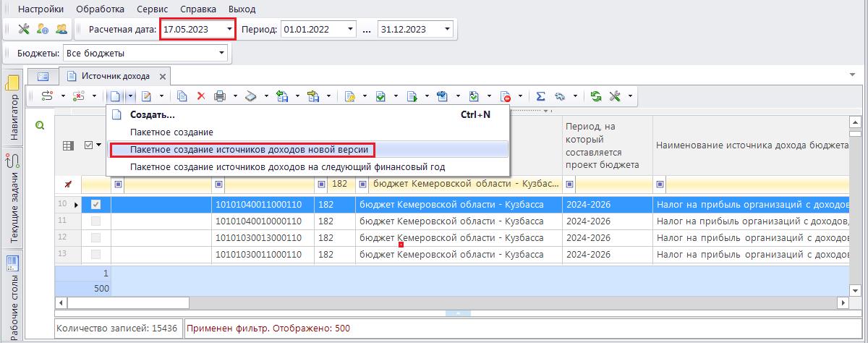Click the chain link icon

[560, 96]
